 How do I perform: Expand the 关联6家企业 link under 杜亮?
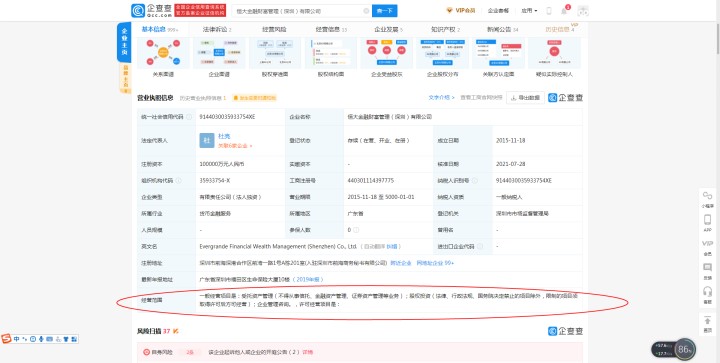(235, 145)
